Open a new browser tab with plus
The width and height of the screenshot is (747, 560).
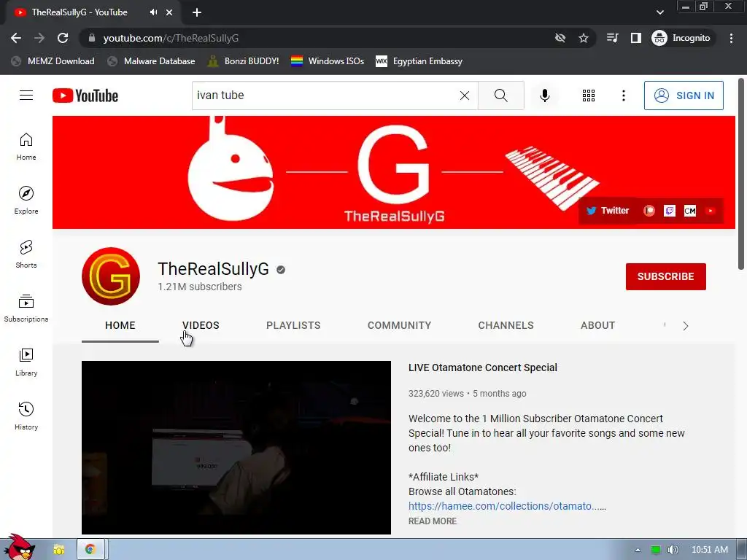(197, 12)
